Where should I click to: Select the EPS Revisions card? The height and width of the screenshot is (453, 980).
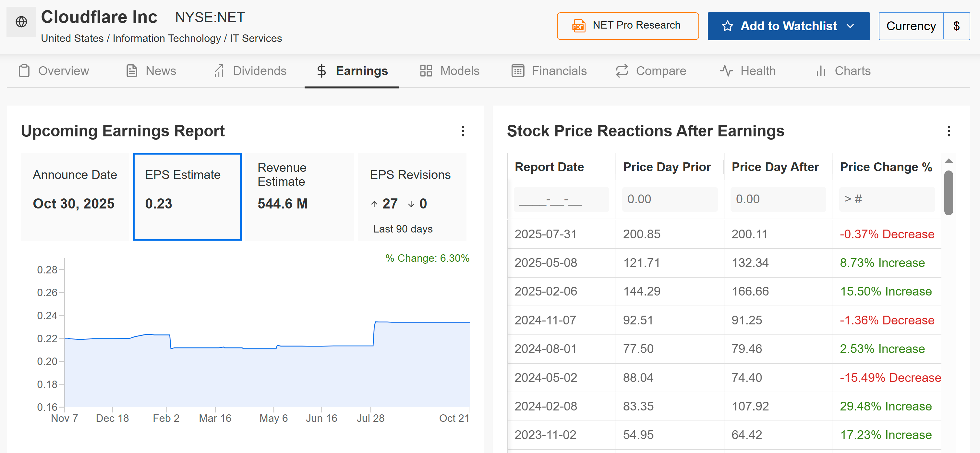[412, 196]
